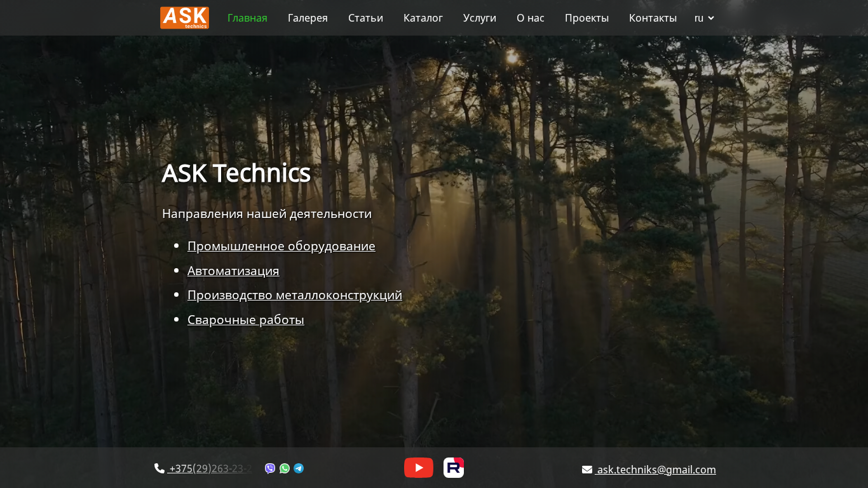Open the Viber messenger icon
The height and width of the screenshot is (488, 868).
[x=270, y=468]
